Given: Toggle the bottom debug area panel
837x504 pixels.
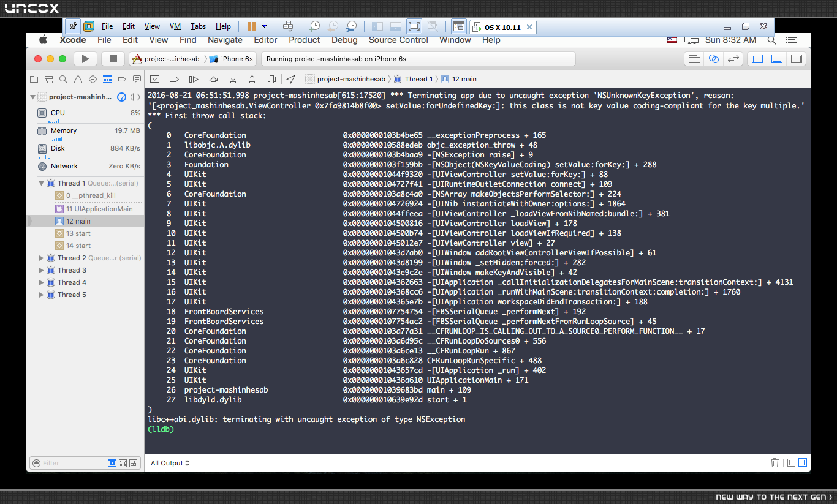Looking at the screenshot, I should (777, 59).
